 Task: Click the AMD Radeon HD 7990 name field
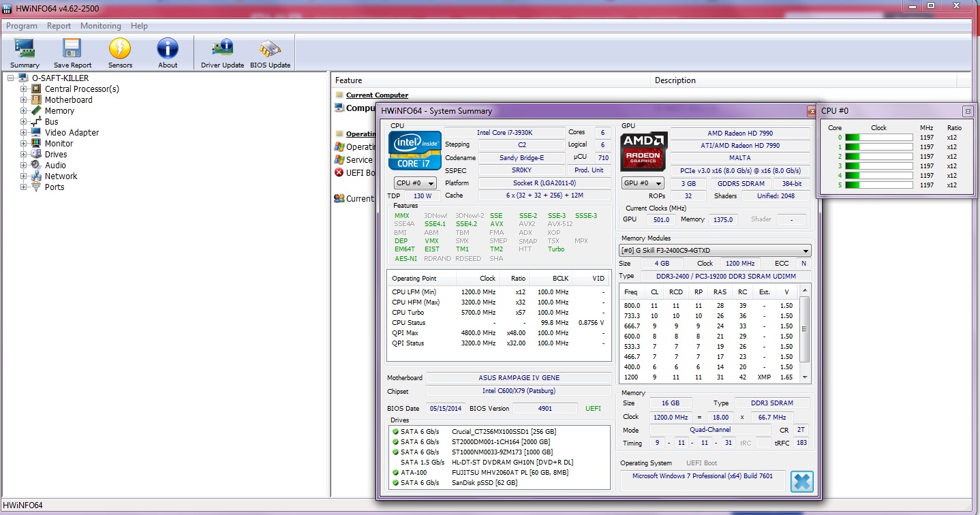(741, 133)
